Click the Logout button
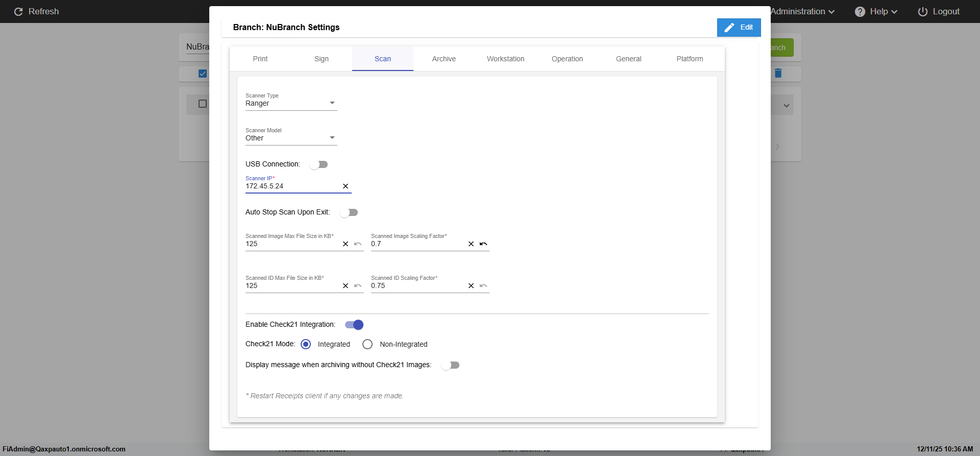 [x=939, y=12]
